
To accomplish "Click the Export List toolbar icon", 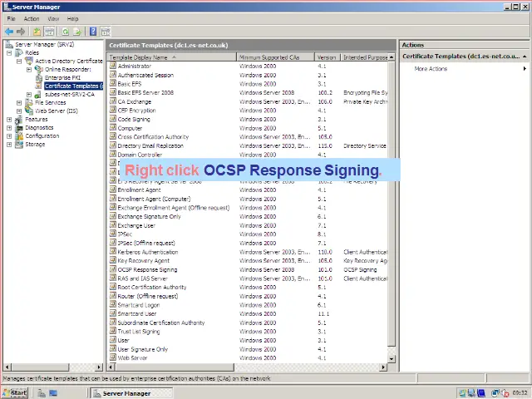I will (x=77, y=32).
